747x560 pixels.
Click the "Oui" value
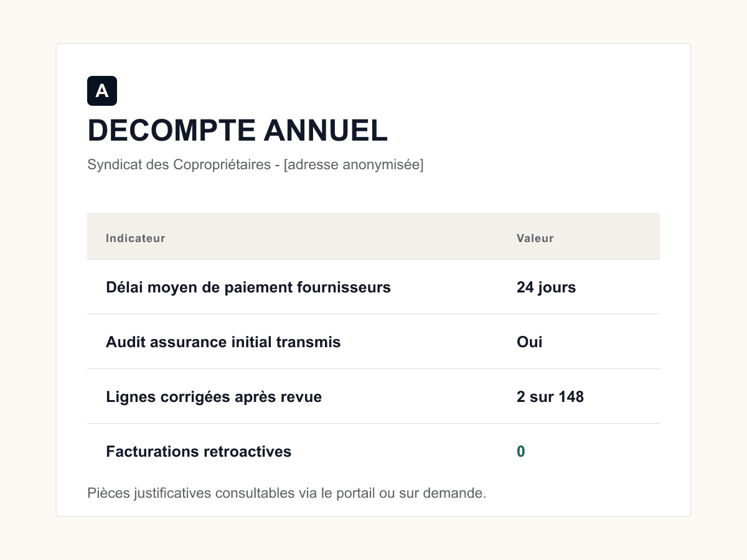tap(530, 342)
